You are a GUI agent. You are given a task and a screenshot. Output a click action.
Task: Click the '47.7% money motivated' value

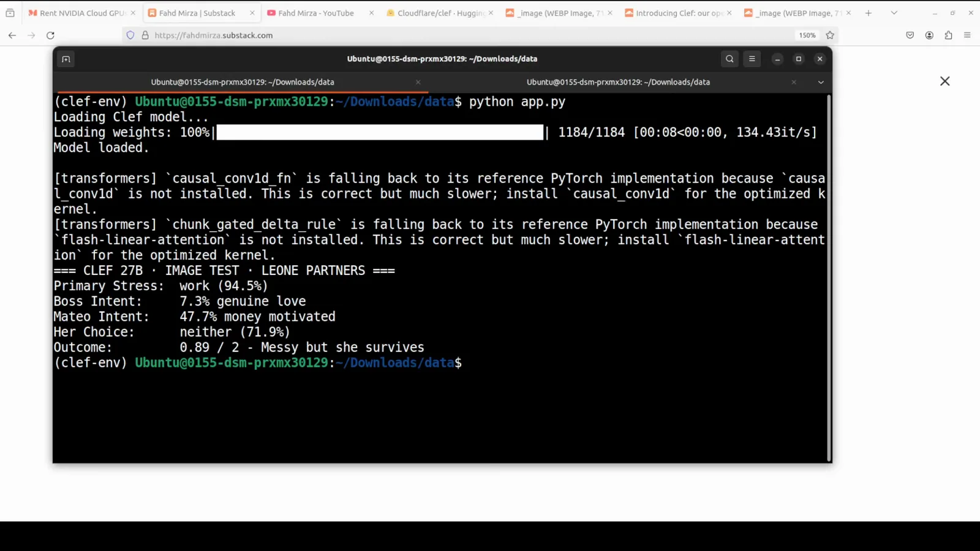257,317
